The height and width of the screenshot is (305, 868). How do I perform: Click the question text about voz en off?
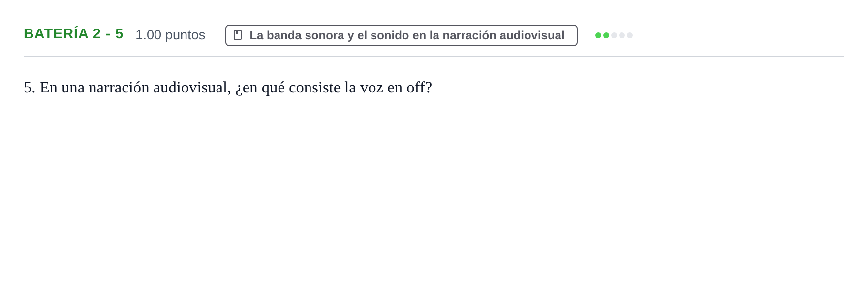pyautogui.click(x=228, y=88)
